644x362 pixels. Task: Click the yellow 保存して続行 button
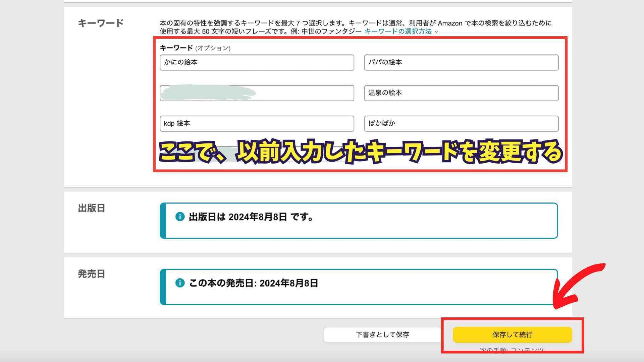[x=512, y=335]
